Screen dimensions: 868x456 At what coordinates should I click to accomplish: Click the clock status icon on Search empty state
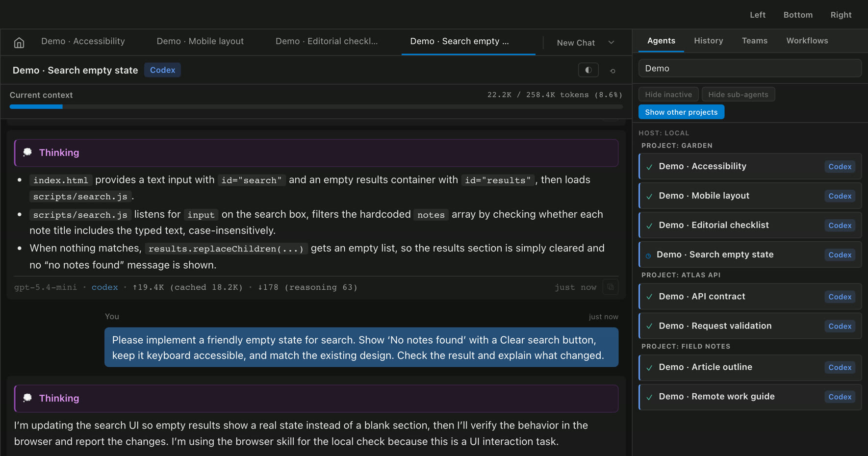tap(648, 255)
